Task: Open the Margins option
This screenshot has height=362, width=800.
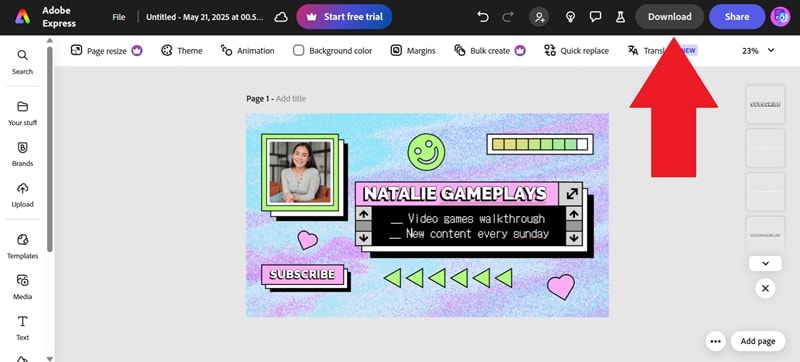Action: tap(413, 50)
